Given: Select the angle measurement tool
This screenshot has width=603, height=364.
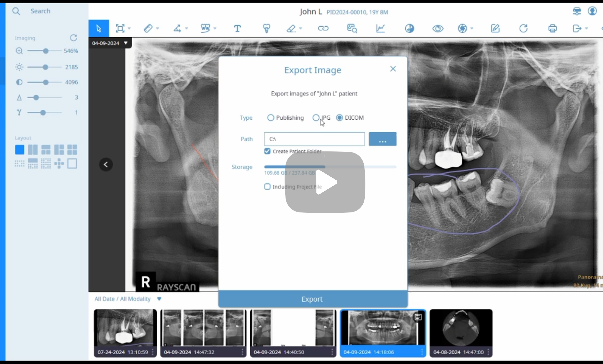Looking at the screenshot, I should coord(177,28).
